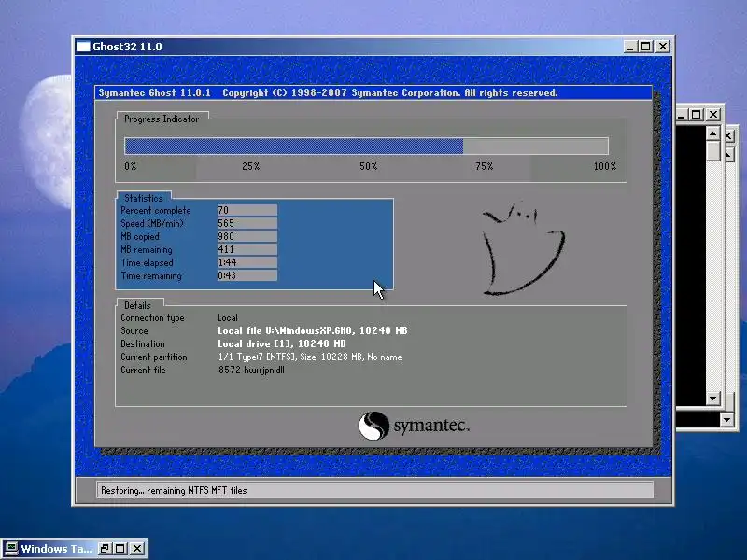This screenshot has height=560, width=747.
Task: Click the MB remaining value 411
Action: (x=247, y=249)
